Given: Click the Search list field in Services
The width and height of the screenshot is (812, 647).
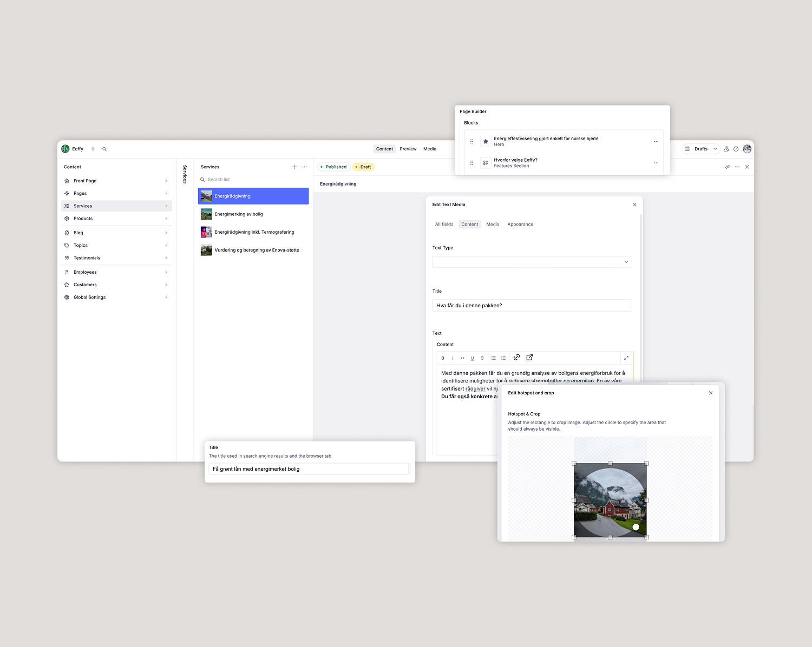Looking at the screenshot, I should (x=253, y=180).
